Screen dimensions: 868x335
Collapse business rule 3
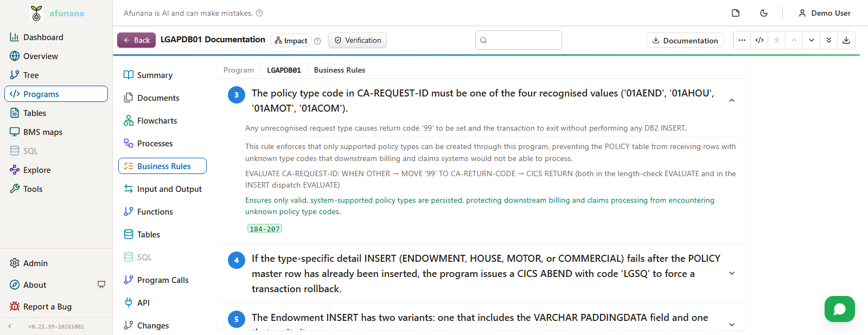pos(732,100)
